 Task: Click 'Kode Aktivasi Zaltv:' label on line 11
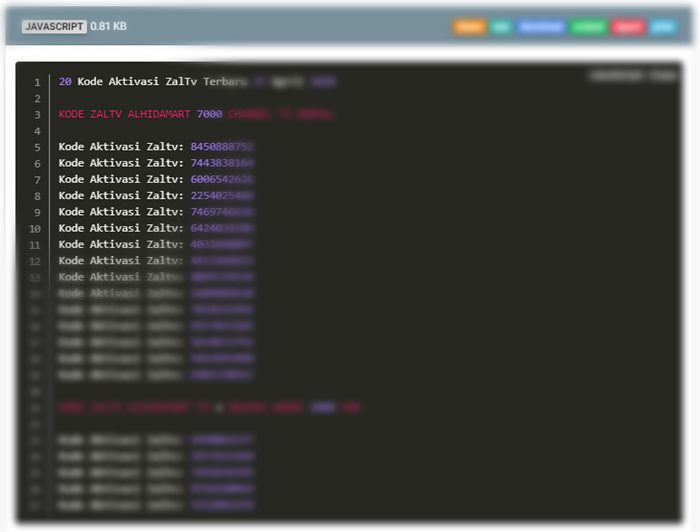[121, 244]
